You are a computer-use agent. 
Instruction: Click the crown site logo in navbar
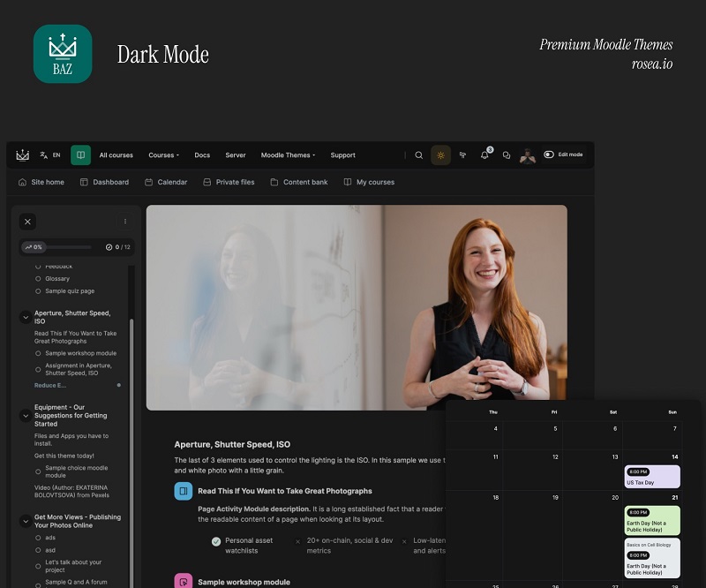pos(23,155)
